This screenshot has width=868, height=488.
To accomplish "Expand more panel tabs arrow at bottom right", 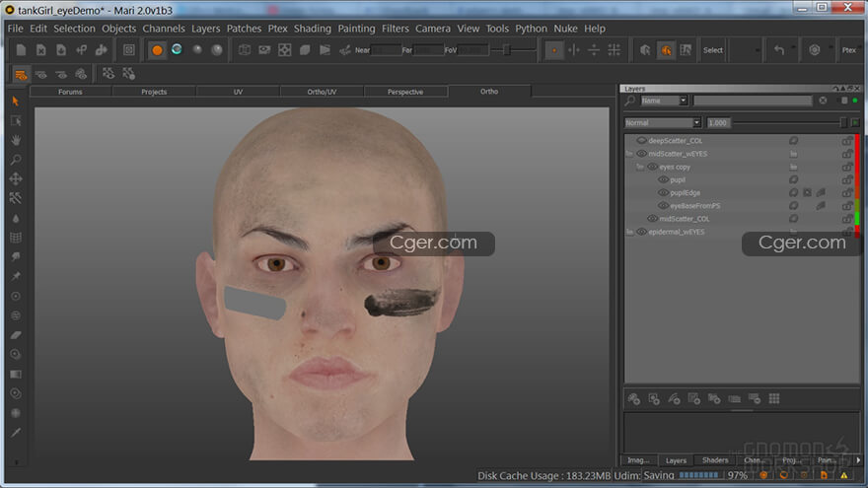I will (x=858, y=459).
